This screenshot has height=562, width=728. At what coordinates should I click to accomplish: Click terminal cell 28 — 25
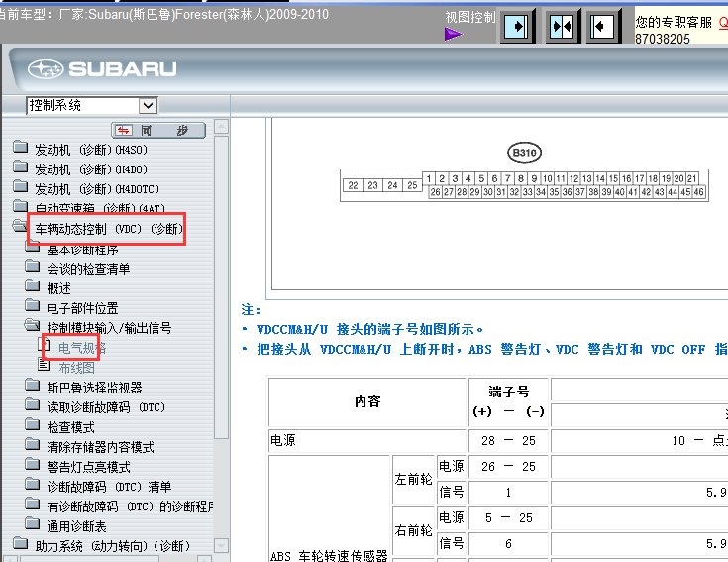[x=508, y=440]
